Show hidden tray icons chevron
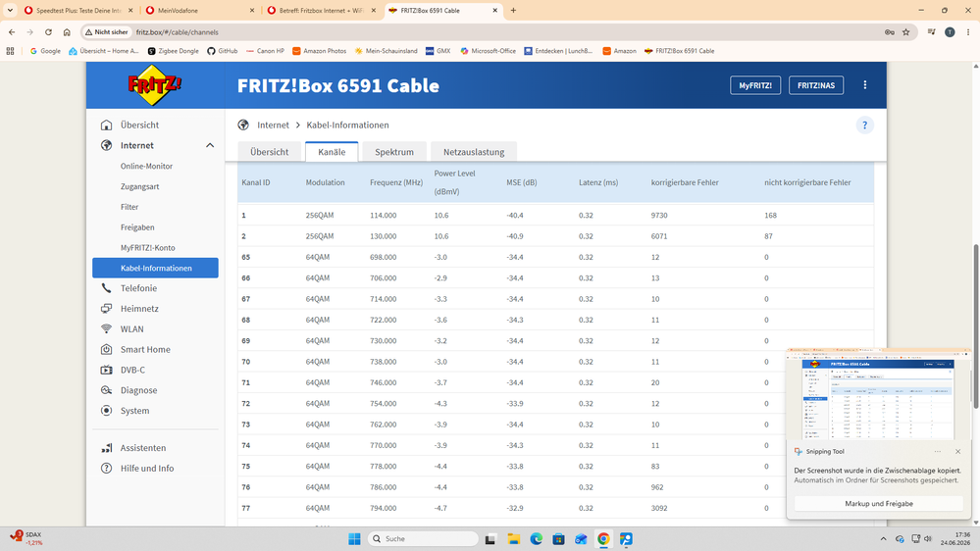 click(x=883, y=538)
